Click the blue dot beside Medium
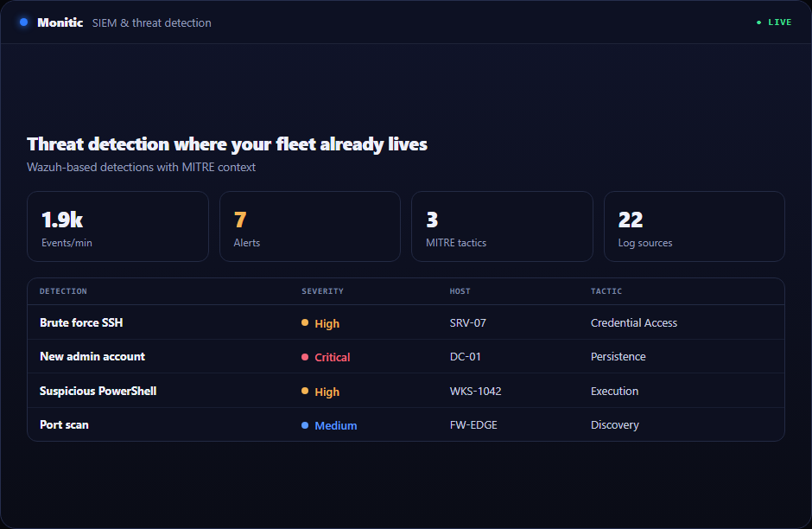 305,425
